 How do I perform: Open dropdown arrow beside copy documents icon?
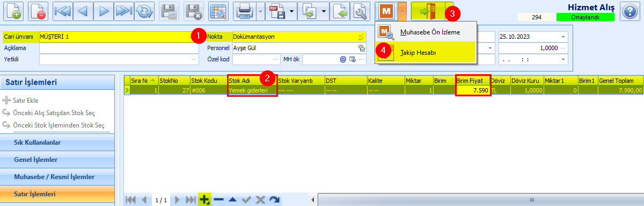324,11
